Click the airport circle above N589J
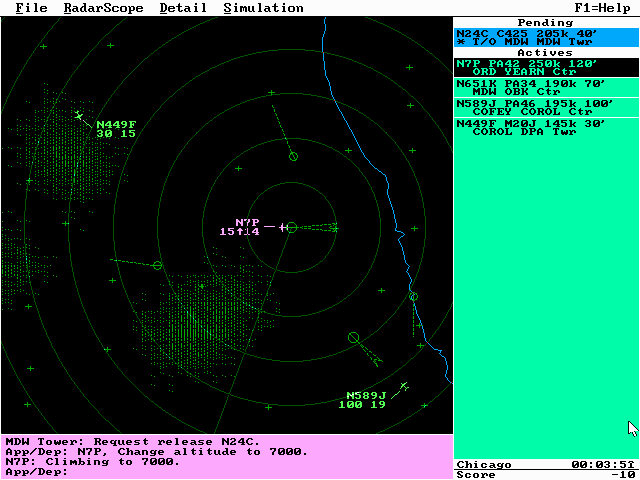Viewport: 640px width, 480px height. pyautogui.click(x=353, y=337)
